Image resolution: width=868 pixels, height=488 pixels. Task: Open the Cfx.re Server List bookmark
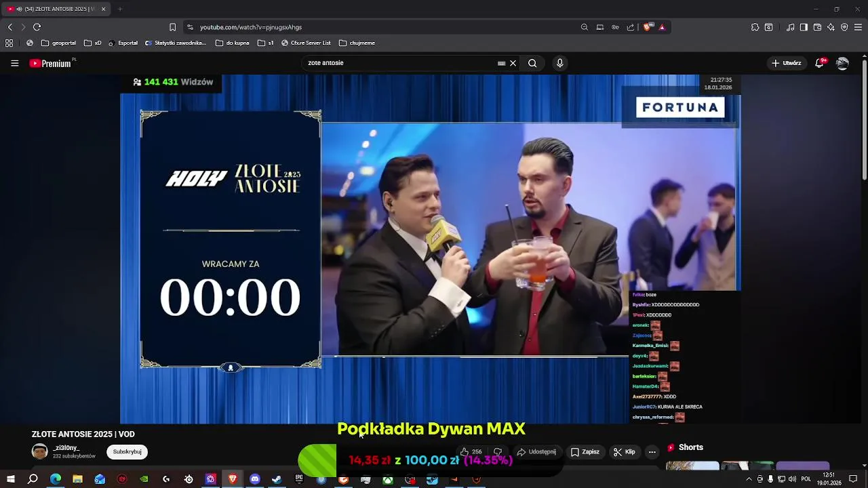(x=306, y=43)
